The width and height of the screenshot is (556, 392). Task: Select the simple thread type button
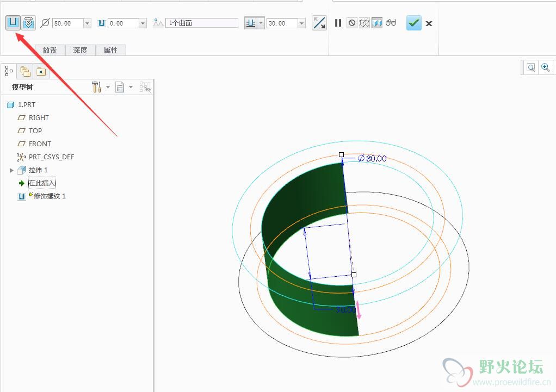pos(13,23)
